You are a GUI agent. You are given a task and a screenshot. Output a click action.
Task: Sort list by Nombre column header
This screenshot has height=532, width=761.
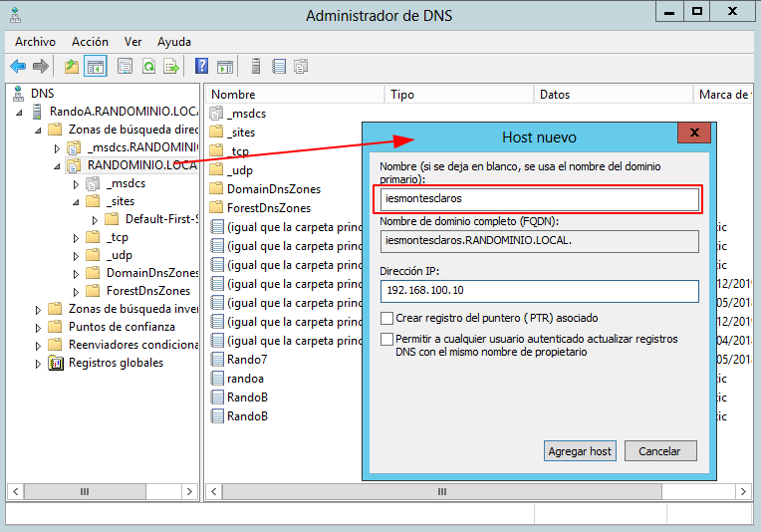coord(295,95)
